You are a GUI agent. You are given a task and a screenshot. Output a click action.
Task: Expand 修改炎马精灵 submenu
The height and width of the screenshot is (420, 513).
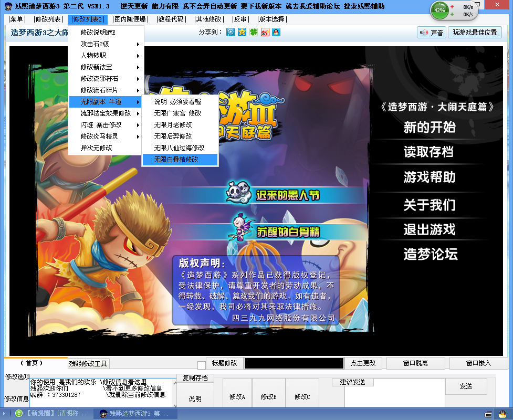(x=107, y=136)
